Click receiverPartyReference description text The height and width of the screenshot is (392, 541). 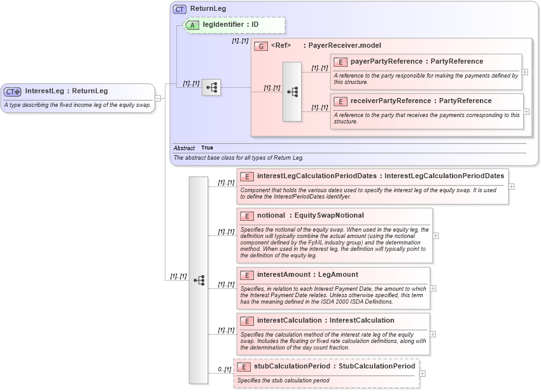tap(426, 118)
